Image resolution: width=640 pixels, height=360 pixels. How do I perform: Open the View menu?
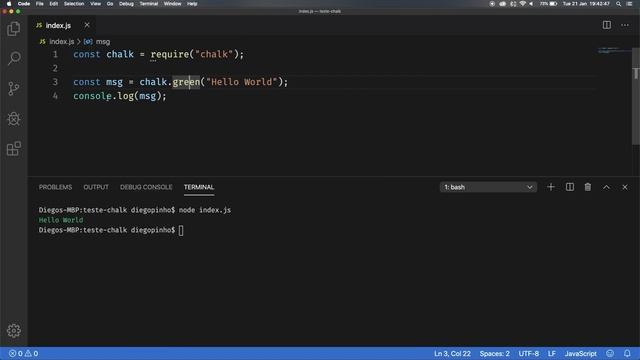point(96,4)
